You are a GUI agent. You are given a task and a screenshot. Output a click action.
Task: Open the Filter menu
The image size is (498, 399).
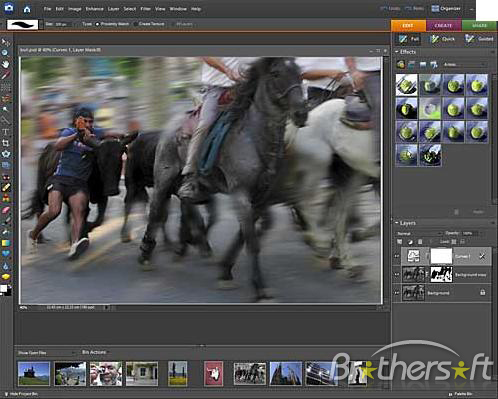[145, 9]
